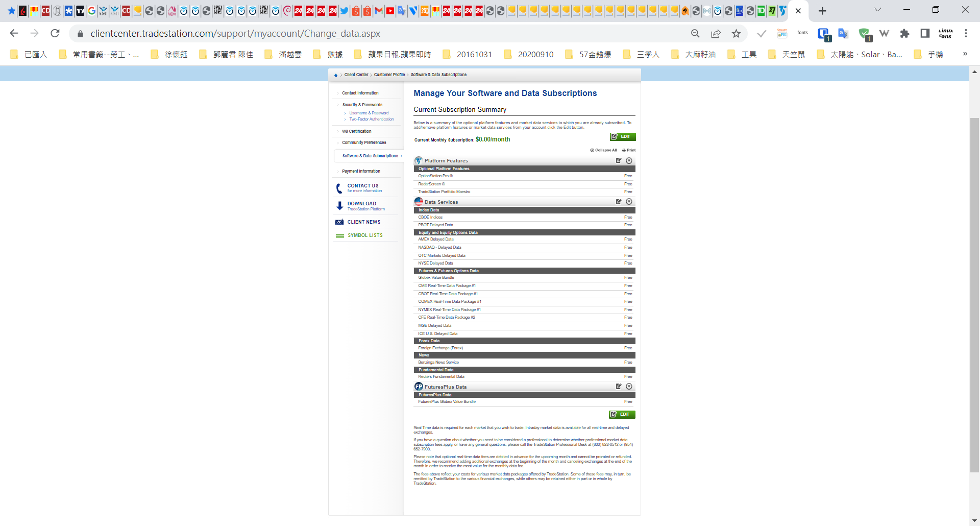Click the bottom green EDIT button

click(x=622, y=414)
